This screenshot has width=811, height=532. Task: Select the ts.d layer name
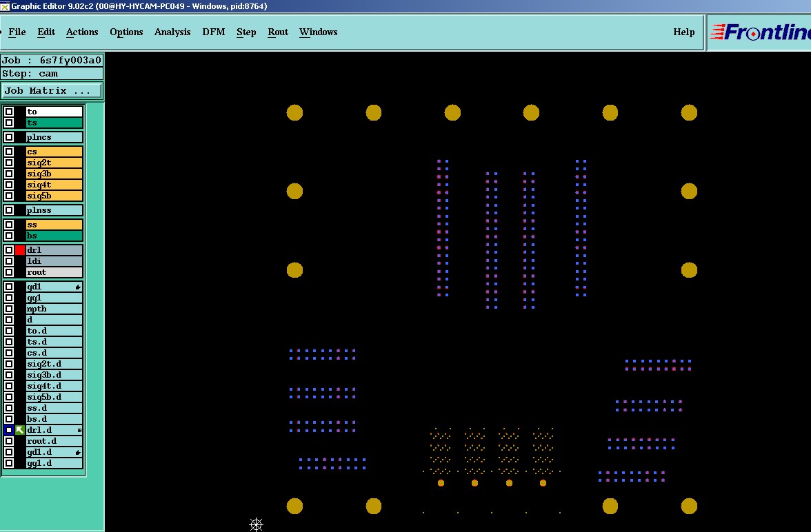[x=54, y=342]
